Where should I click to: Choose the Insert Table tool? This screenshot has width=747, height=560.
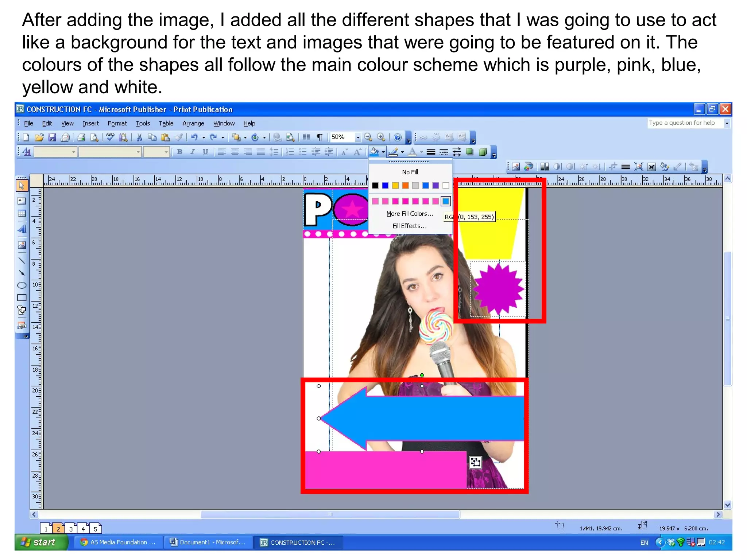coord(22,214)
